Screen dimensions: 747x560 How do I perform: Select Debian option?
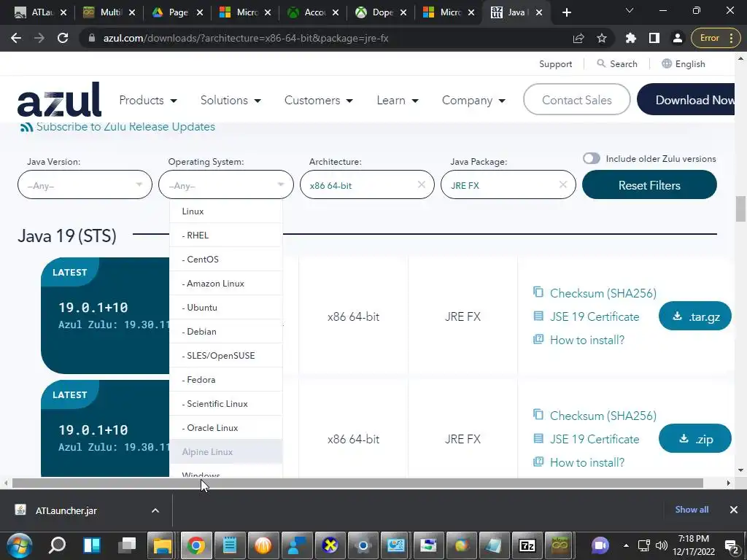click(226, 332)
